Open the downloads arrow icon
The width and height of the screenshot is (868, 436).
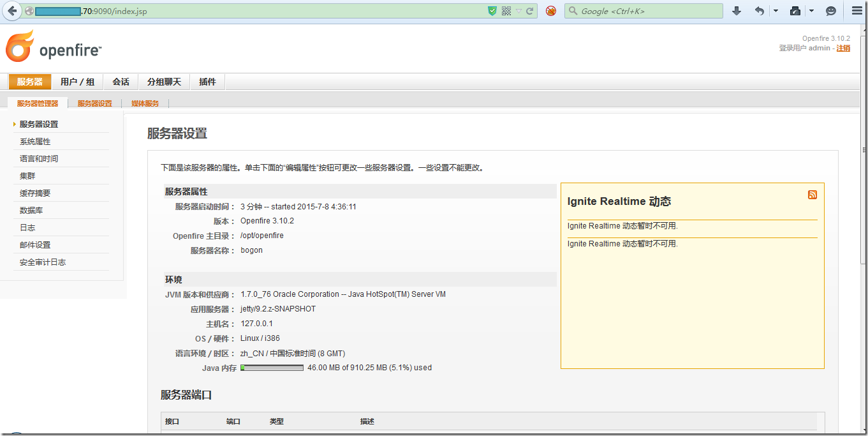737,11
